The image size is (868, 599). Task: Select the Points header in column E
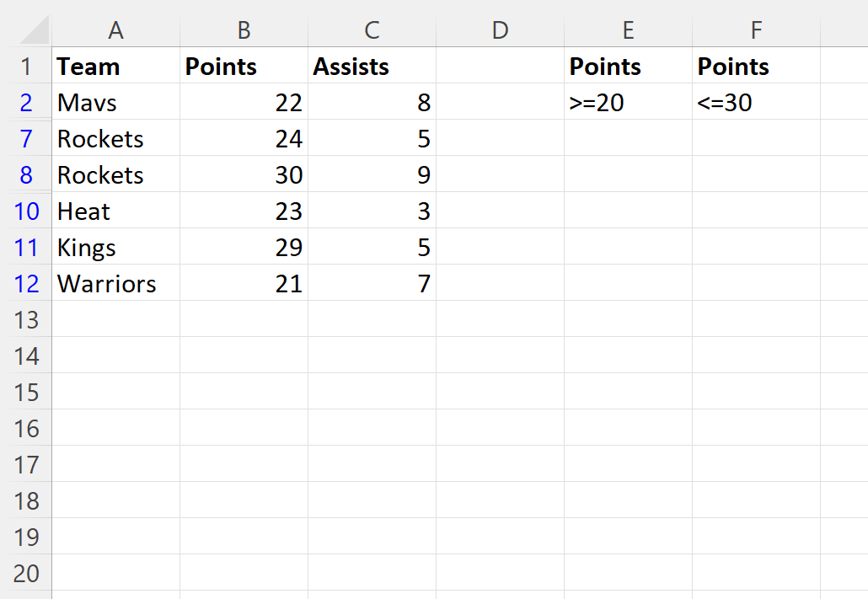[x=628, y=67]
